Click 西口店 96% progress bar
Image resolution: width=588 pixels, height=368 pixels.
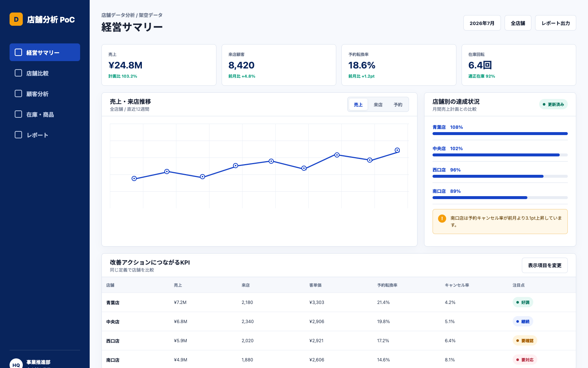pyautogui.click(x=500, y=176)
